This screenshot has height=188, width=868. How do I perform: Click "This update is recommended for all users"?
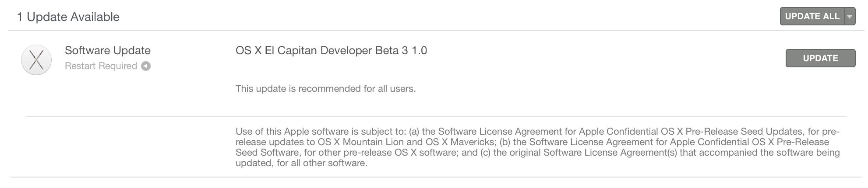325,89
